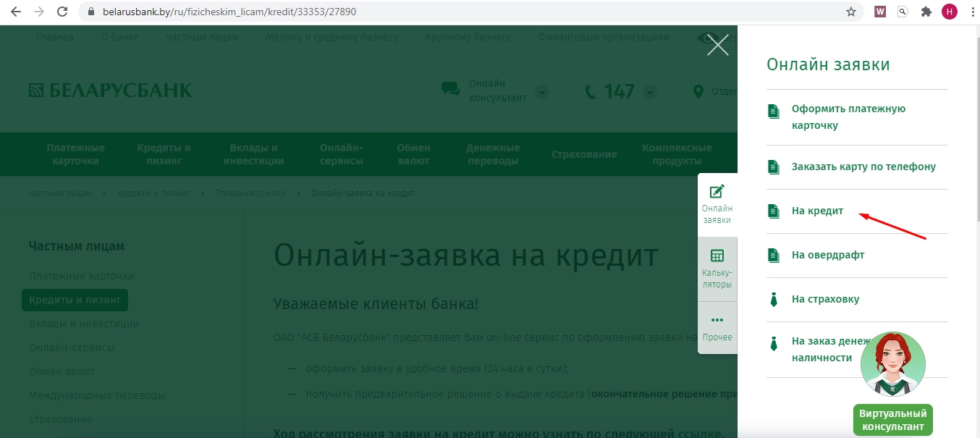Image resolution: width=980 pixels, height=438 pixels.
Task: Reload the page with the refresh icon
Action: (62, 12)
